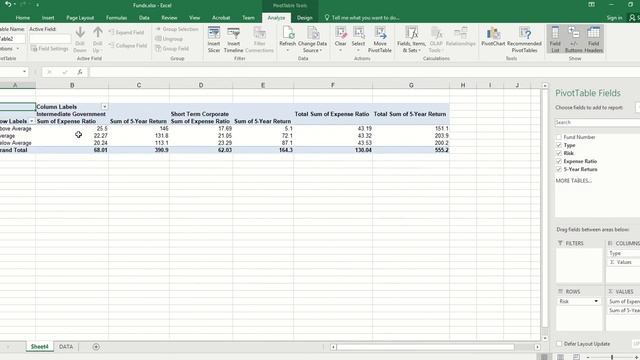
Task: Switch to the Formulas tab
Action: pyautogui.click(x=116, y=18)
